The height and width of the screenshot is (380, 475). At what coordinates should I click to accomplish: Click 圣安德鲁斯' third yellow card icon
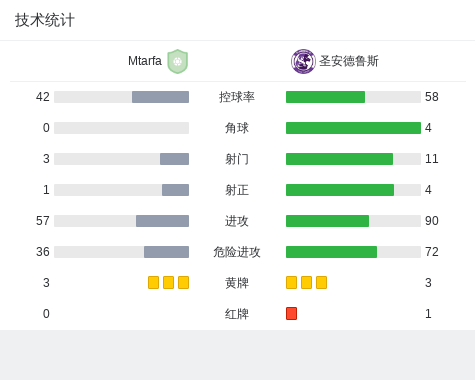(321, 282)
